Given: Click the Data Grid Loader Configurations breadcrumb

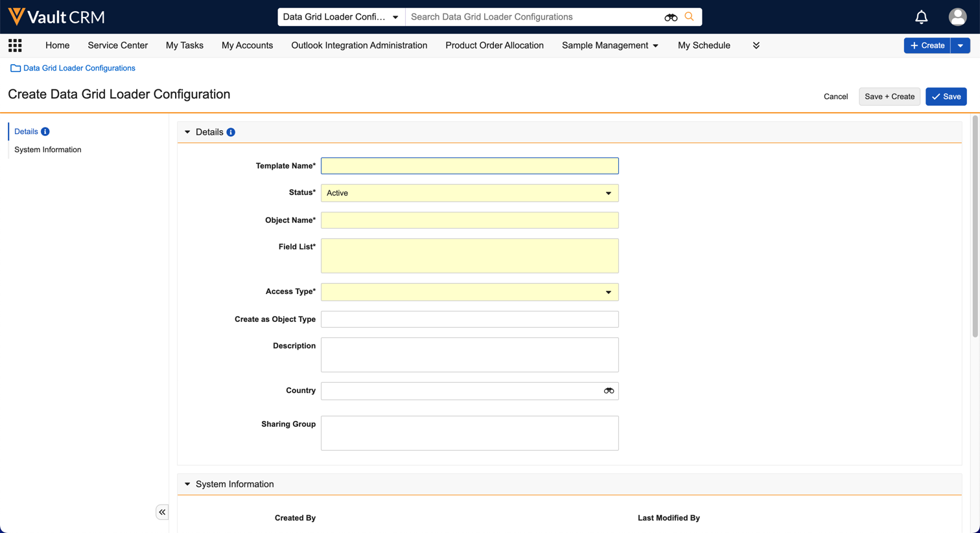Looking at the screenshot, I should click(x=79, y=68).
